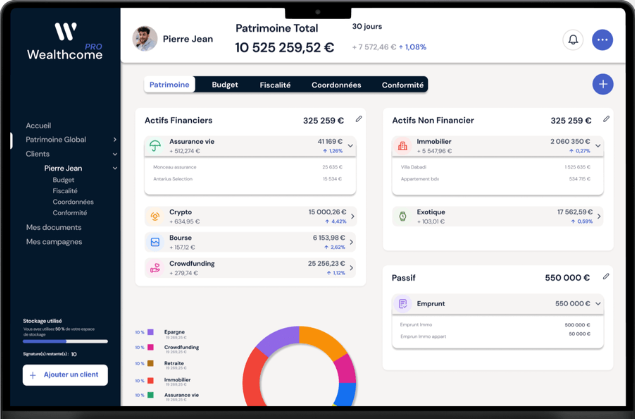Open Budget under Pierre Jean sidebar
Image resolution: width=635 pixels, height=419 pixels.
63,180
